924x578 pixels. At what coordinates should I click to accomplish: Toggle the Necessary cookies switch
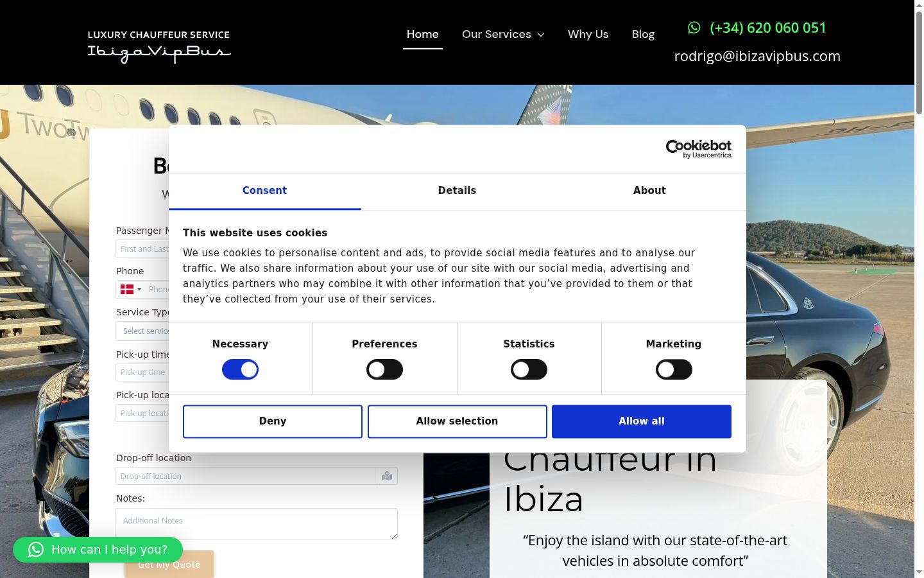click(240, 370)
